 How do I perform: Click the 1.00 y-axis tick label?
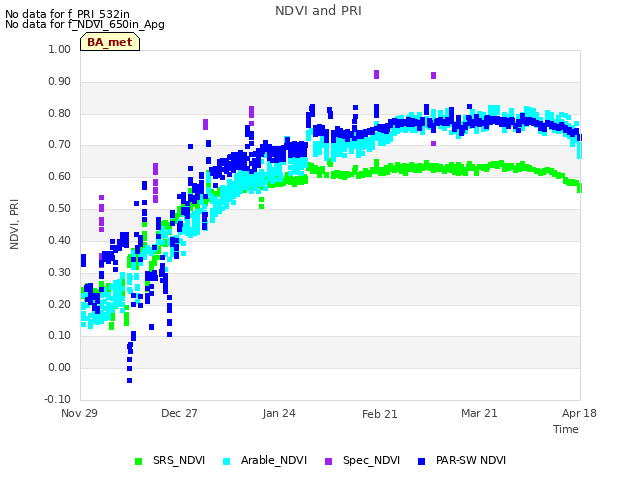60,49
